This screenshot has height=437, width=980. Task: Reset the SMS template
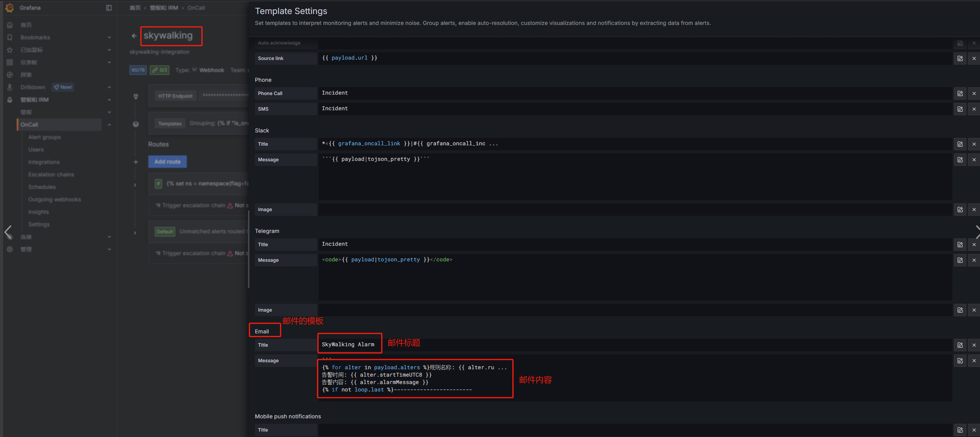point(974,109)
